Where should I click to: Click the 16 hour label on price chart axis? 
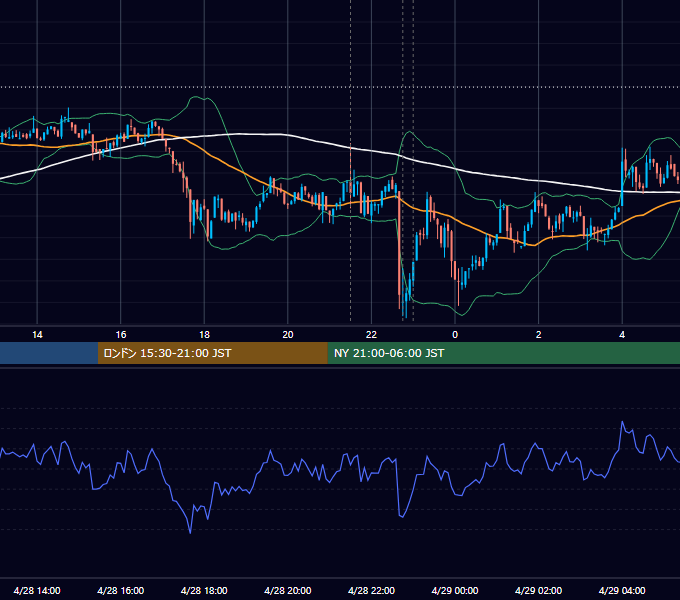[121, 335]
